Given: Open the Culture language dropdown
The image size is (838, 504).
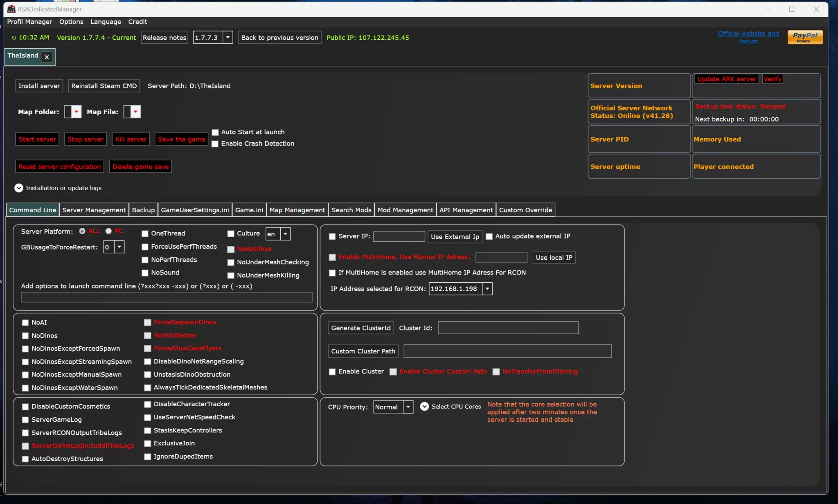Looking at the screenshot, I should [x=285, y=234].
